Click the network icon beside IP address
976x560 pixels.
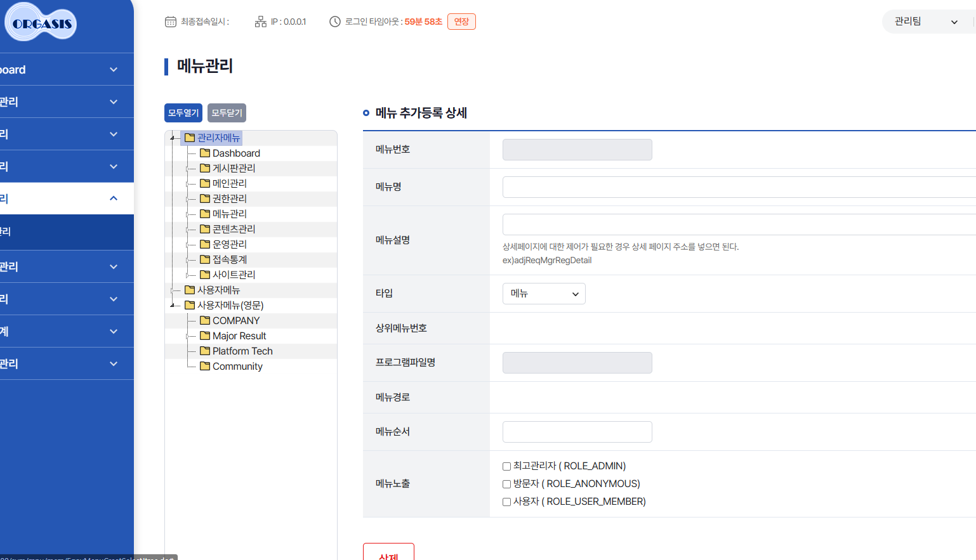pyautogui.click(x=260, y=22)
